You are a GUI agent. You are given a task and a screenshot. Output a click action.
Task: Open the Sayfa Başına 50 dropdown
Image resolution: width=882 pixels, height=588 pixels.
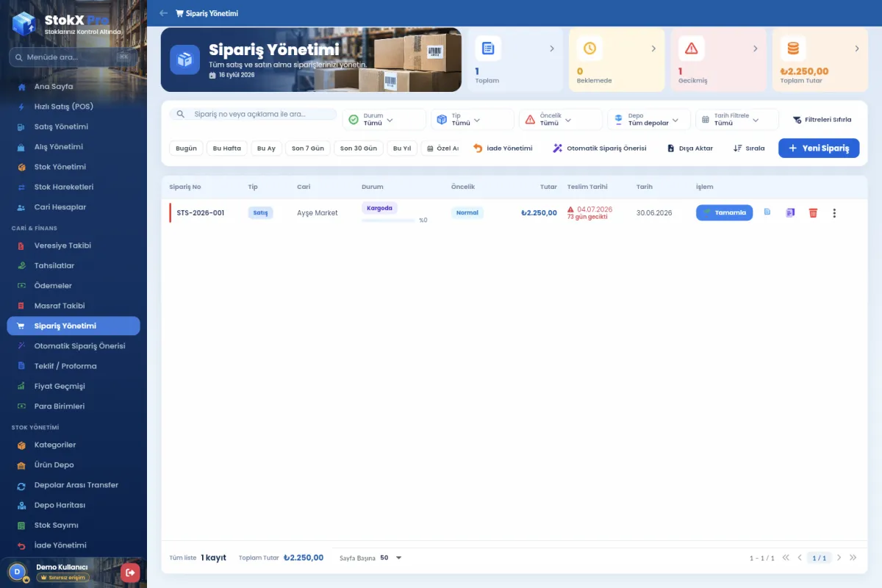[x=390, y=558]
